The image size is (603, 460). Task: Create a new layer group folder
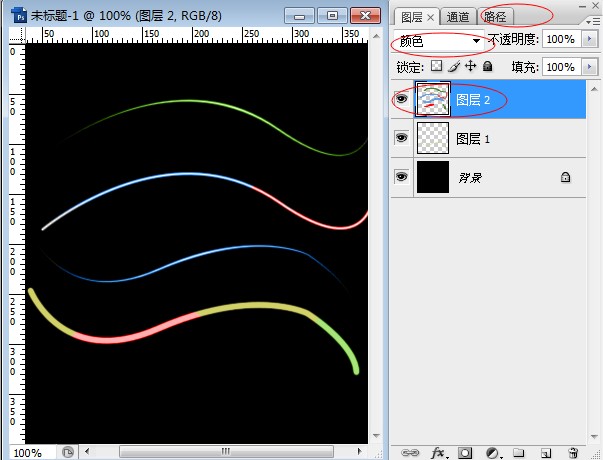point(518,452)
